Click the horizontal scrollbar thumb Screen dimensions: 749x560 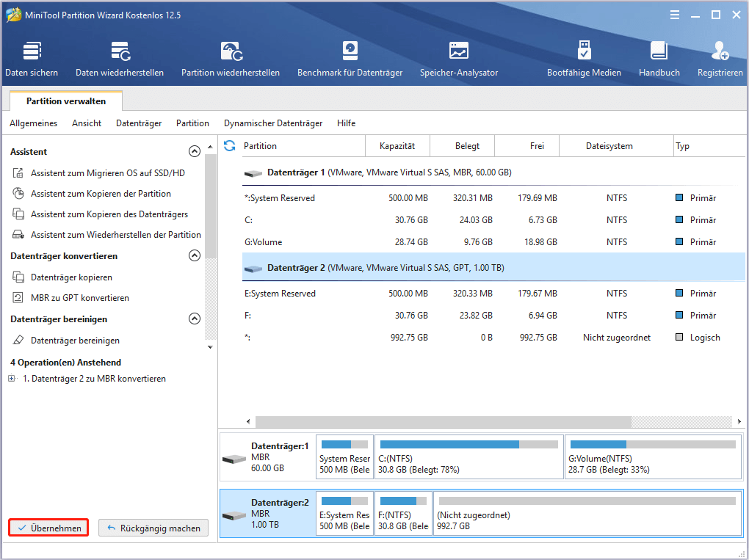pos(444,421)
